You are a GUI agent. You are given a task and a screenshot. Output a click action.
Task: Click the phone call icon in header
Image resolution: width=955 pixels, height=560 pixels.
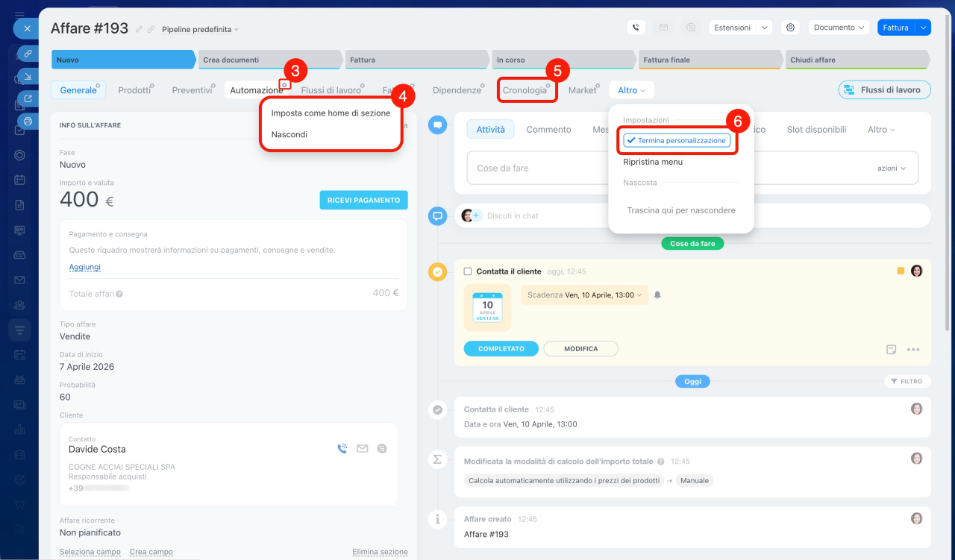pos(636,28)
